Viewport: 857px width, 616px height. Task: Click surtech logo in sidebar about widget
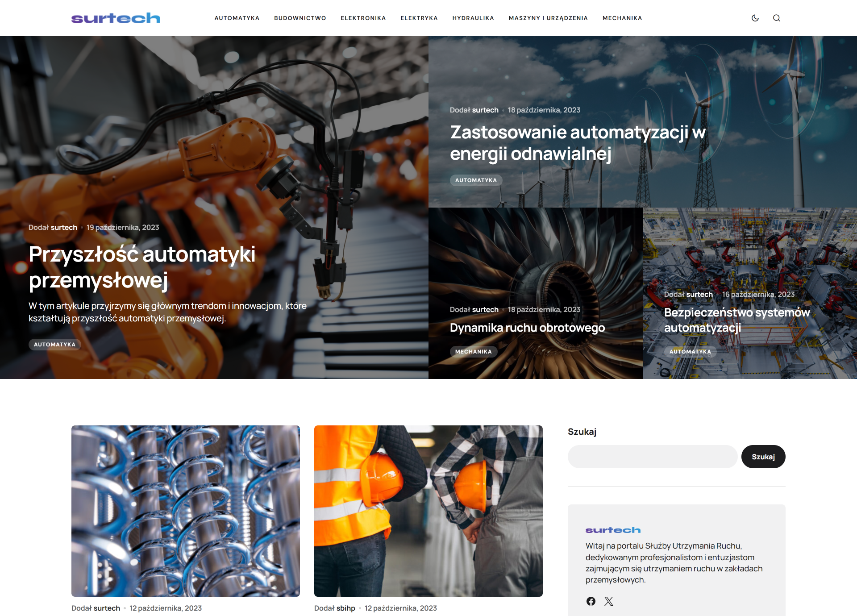pos(613,530)
